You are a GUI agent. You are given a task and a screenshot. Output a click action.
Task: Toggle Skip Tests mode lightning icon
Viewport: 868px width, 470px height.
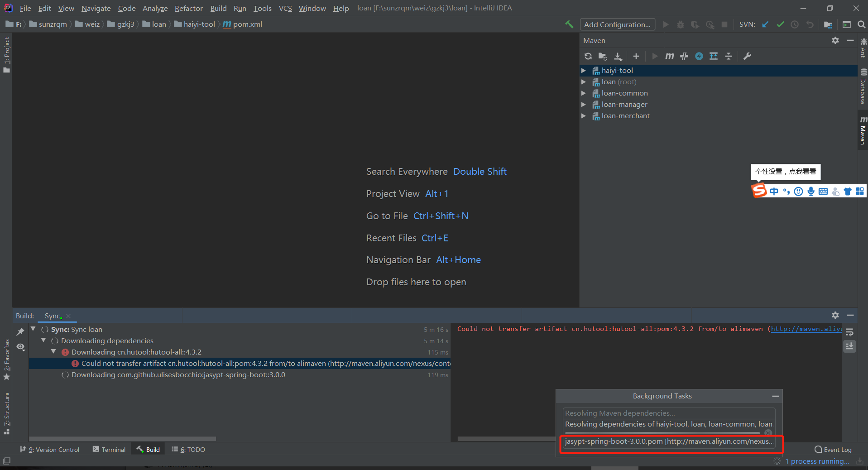click(699, 56)
